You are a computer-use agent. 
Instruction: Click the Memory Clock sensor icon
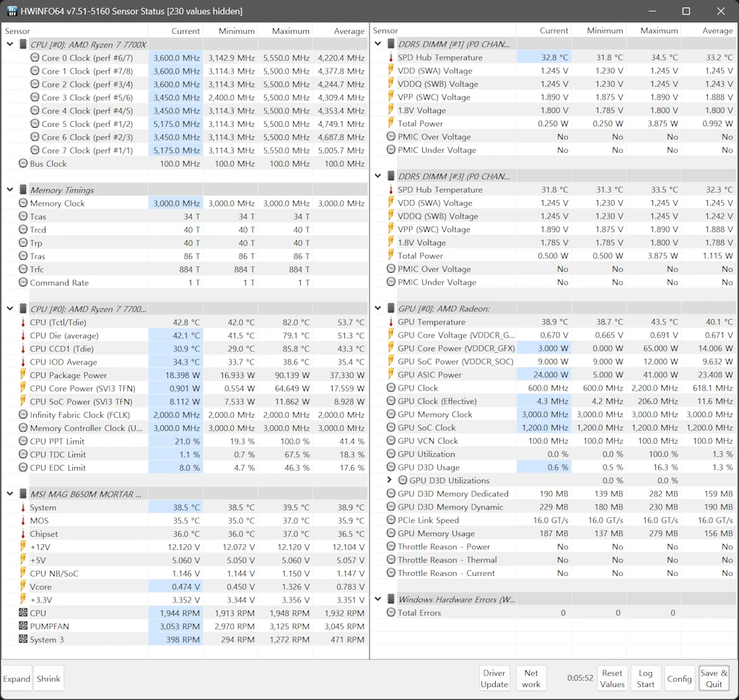23,203
